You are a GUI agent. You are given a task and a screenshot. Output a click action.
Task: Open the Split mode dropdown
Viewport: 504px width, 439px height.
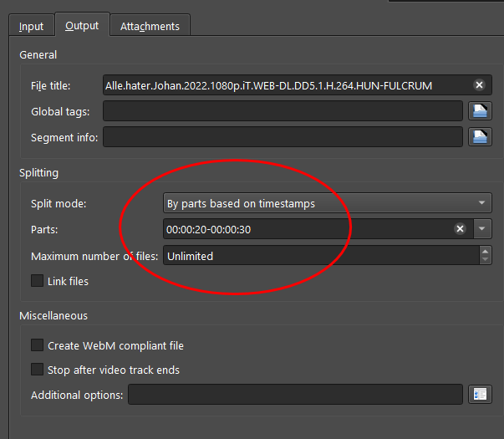pos(327,203)
